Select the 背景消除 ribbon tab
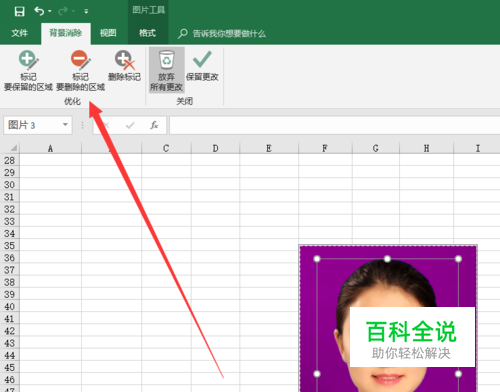500x392 pixels. click(x=66, y=33)
